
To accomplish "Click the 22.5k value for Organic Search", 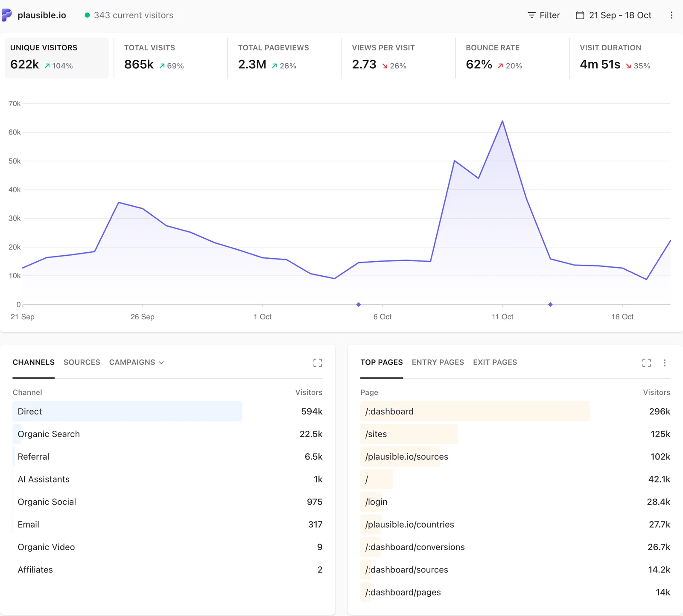I will pos(311,434).
